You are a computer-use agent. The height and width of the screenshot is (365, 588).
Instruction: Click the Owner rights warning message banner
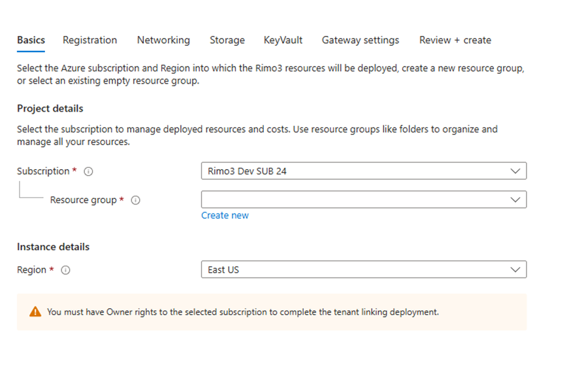pyautogui.click(x=271, y=312)
